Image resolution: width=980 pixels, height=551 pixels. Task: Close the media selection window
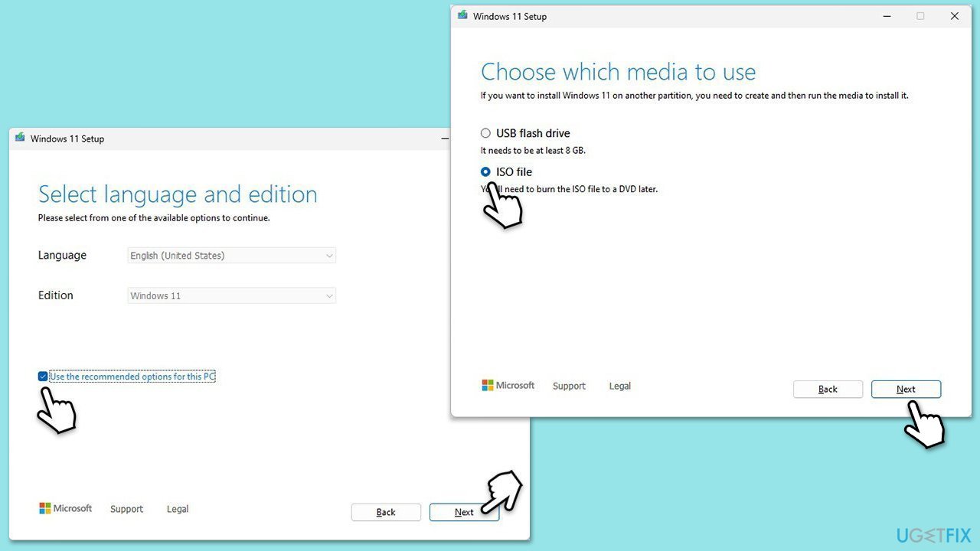(955, 16)
